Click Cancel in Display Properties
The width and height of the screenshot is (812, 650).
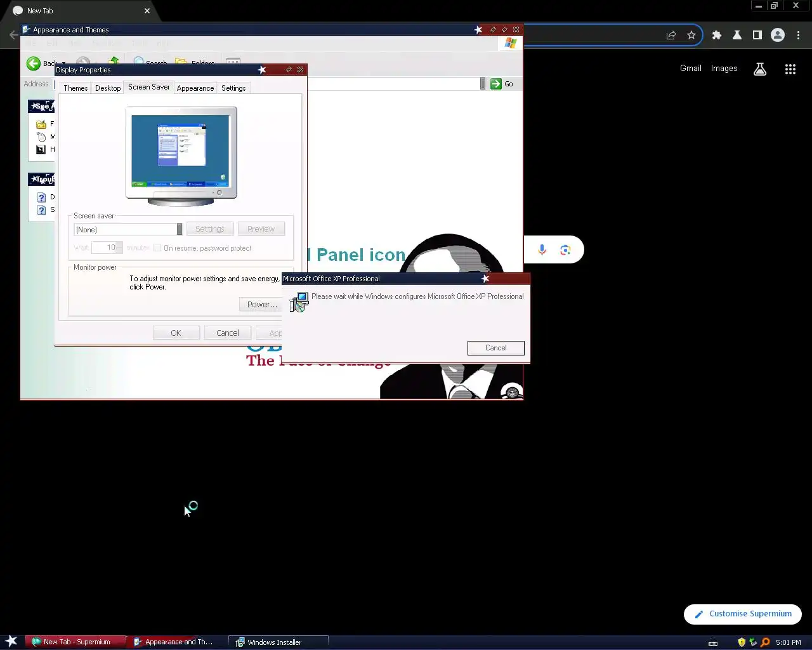pyautogui.click(x=228, y=333)
